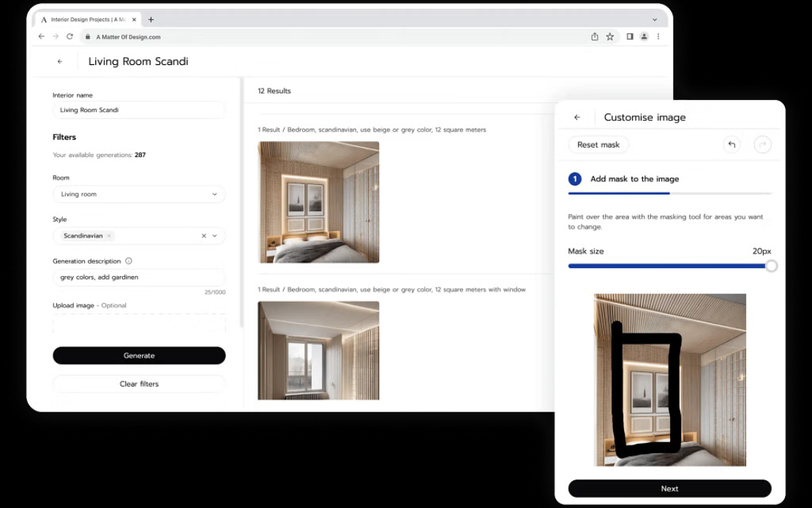Close the Interior Design Projects tab
The height and width of the screenshot is (508, 812).
coord(134,20)
